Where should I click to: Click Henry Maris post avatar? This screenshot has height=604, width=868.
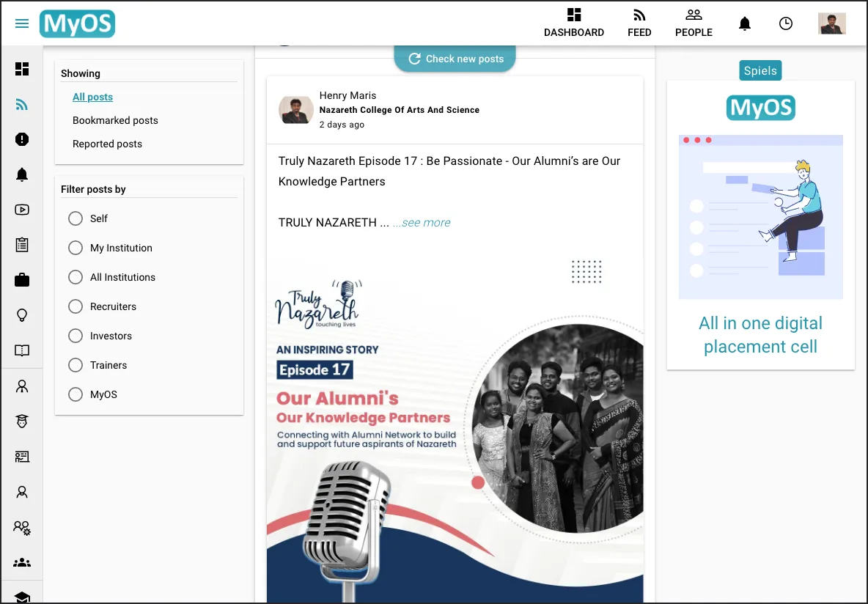(295, 109)
